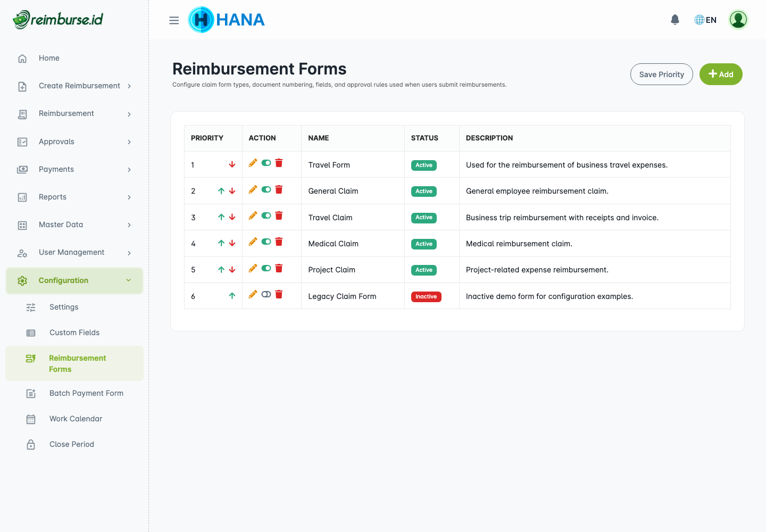Edit the Travel Claim form
The width and height of the screenshot is (766, 532).
(x=253, y=215)
